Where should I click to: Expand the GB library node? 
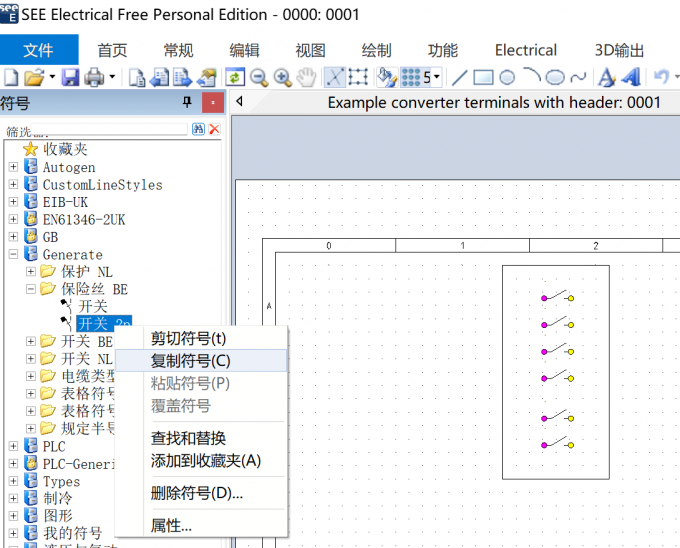13,237
